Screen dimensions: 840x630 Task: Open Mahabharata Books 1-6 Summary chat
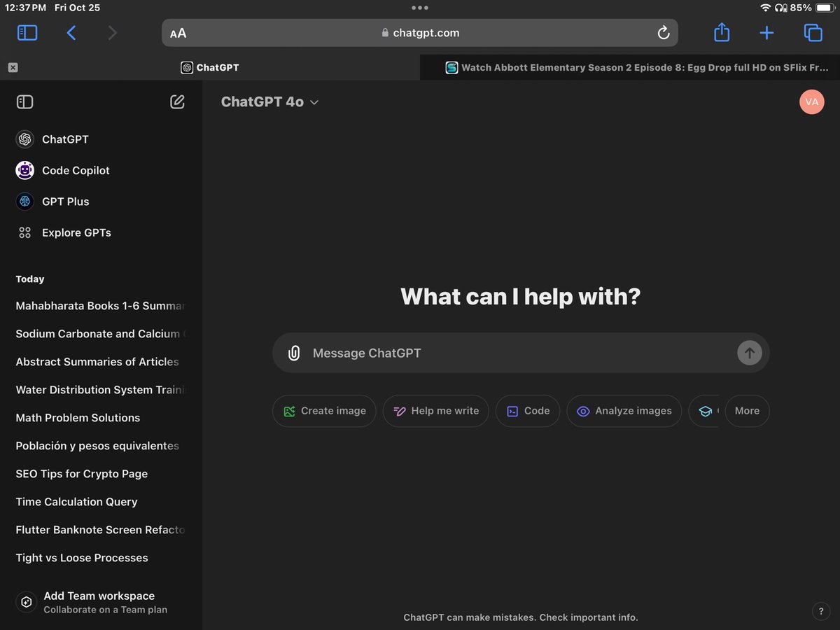(x=101, y=306)
